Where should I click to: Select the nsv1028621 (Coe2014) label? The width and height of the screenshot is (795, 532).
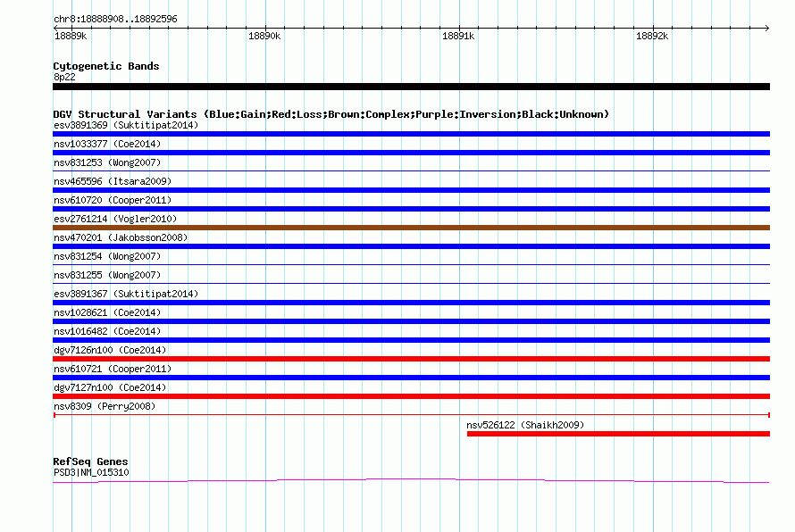tap(107, 312)
